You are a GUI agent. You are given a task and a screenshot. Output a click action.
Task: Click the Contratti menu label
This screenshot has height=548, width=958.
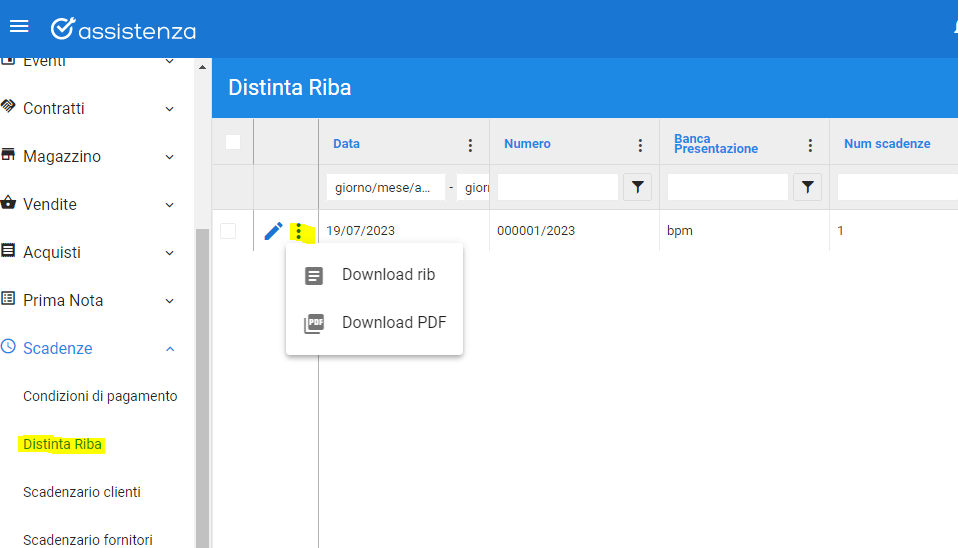pos(54,108)
